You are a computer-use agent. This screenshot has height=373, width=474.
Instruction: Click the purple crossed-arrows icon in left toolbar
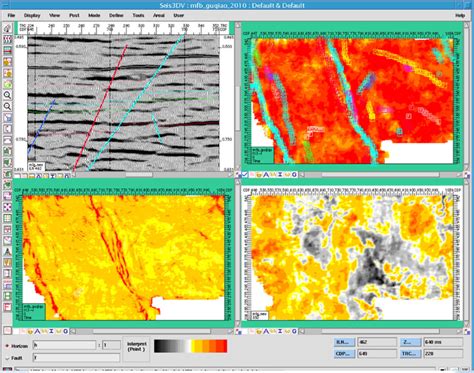(x=7, y=207)
